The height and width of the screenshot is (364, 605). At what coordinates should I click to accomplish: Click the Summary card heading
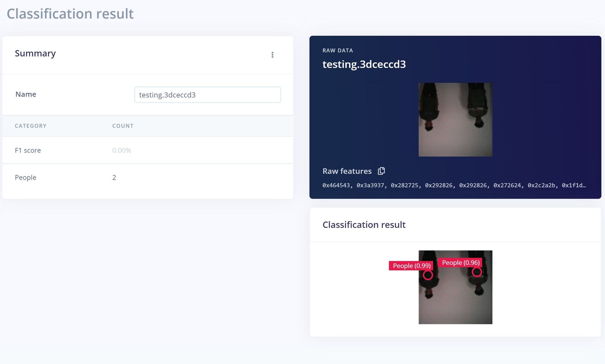coord(35,53)
